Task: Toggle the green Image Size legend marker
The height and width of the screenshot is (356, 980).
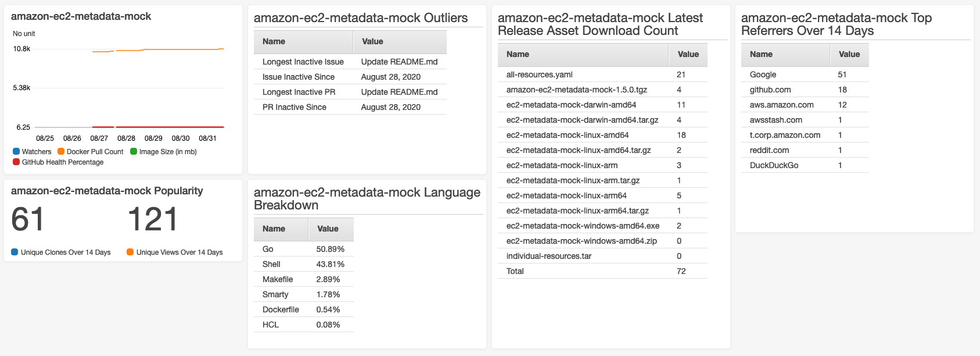Action: [134, 151]
